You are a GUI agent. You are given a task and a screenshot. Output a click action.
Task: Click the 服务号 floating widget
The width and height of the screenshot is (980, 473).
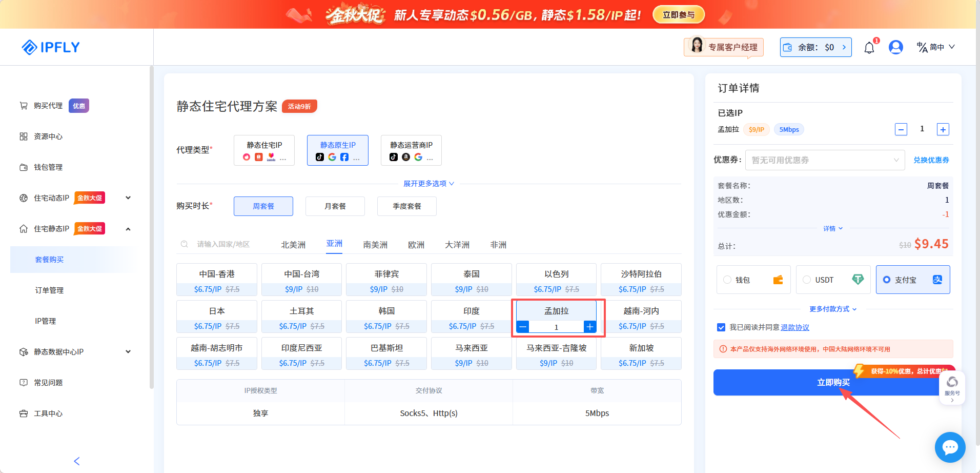[952, 388]
